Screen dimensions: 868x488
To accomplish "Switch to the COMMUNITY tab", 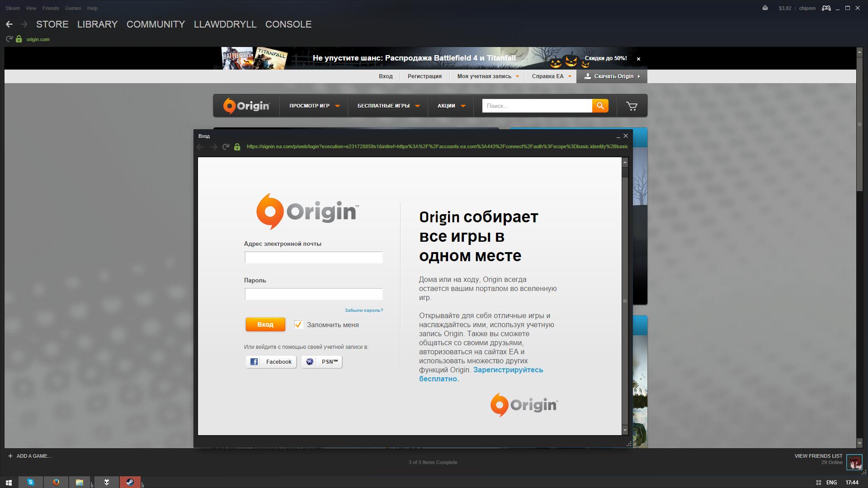I will 156,24.
